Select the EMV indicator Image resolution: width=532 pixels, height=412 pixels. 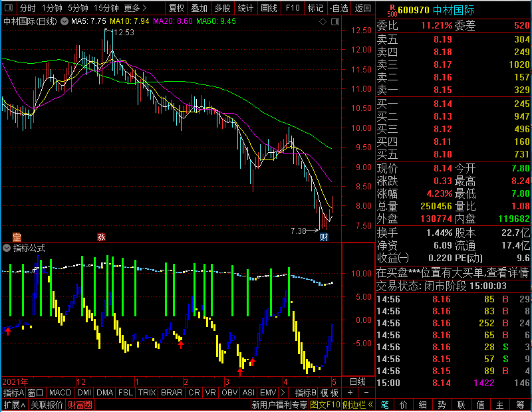(x=268, y=393)
